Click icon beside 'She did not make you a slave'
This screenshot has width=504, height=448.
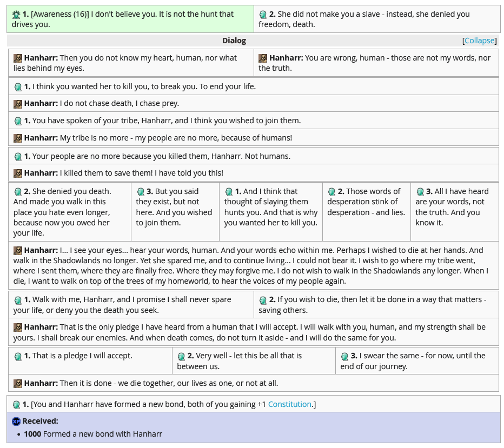(x=263, y=15)
